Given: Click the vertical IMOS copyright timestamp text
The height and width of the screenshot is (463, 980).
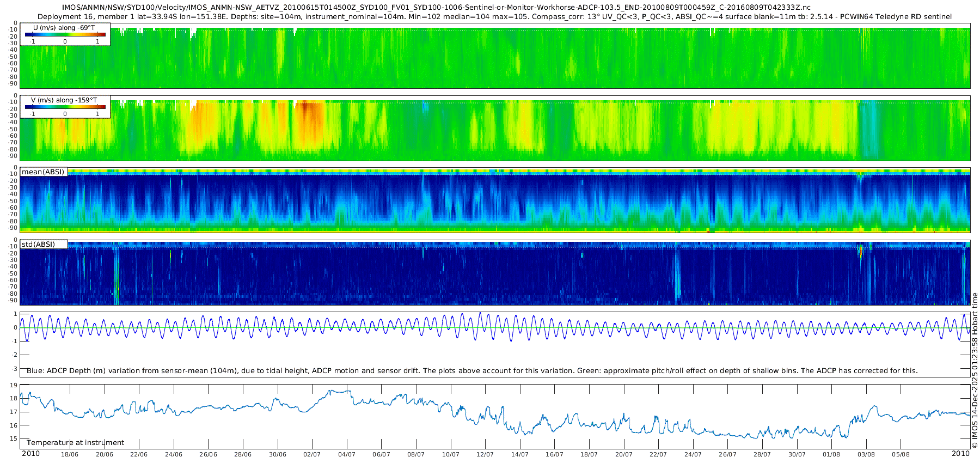Looking at the screenshot, I should [975, 370].
